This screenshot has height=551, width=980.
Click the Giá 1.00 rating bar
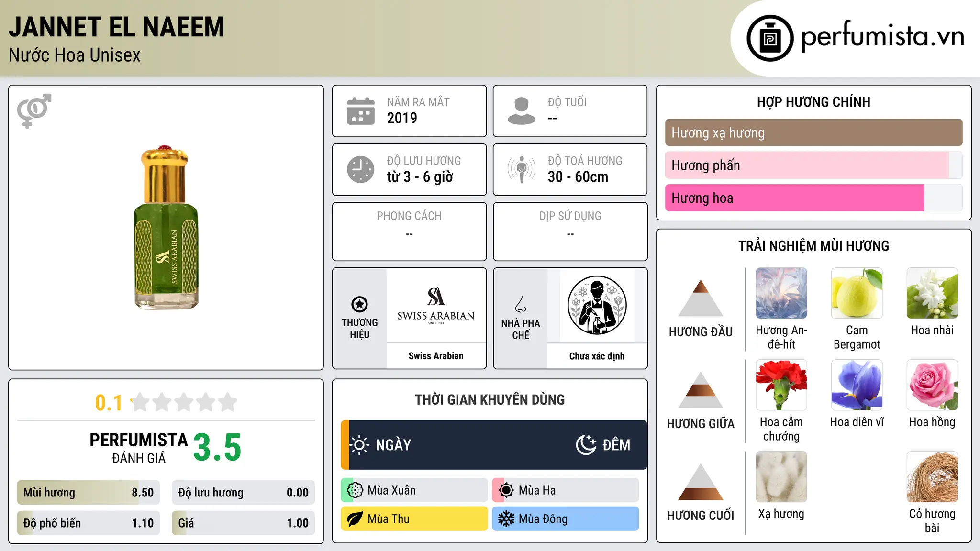click(x=243, y=523)
